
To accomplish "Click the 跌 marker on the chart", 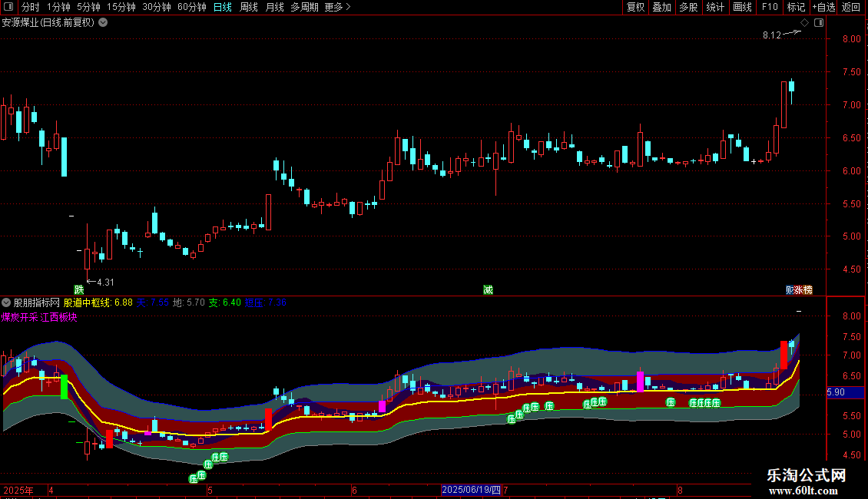I will point(79,290).
